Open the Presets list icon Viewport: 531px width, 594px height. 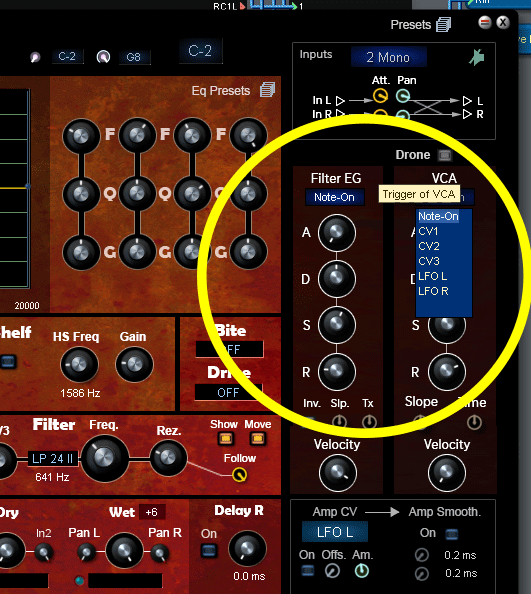443,25
